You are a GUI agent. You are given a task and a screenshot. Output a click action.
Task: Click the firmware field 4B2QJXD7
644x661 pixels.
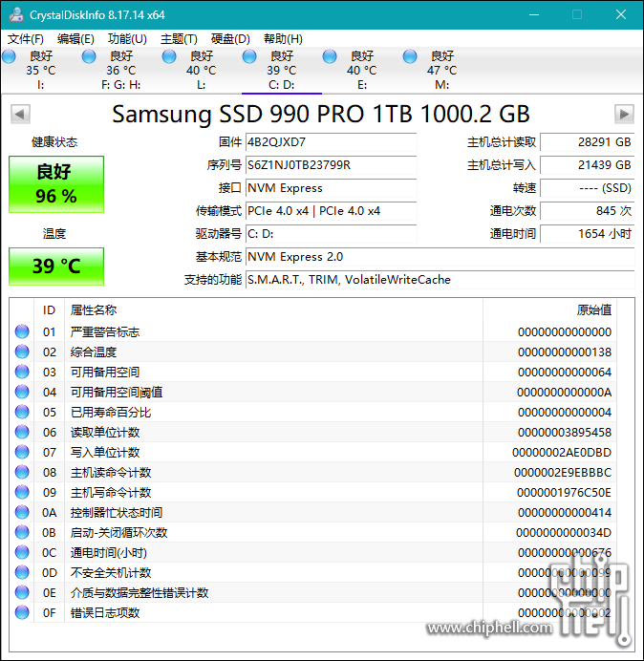pos(331,142)
